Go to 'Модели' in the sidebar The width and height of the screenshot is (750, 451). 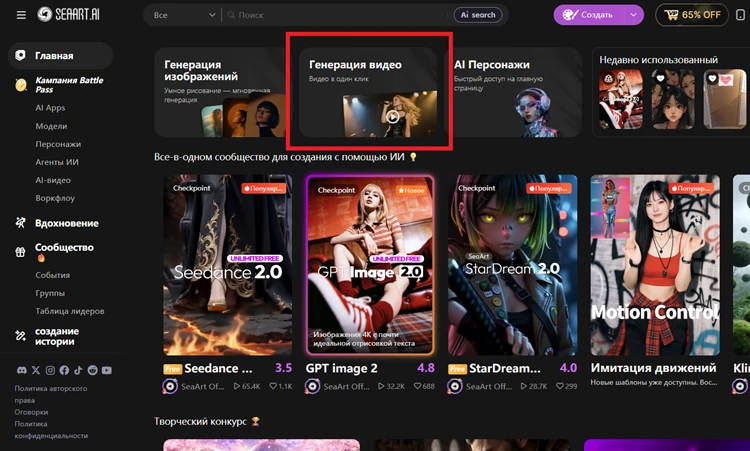[x=51, y=126]
